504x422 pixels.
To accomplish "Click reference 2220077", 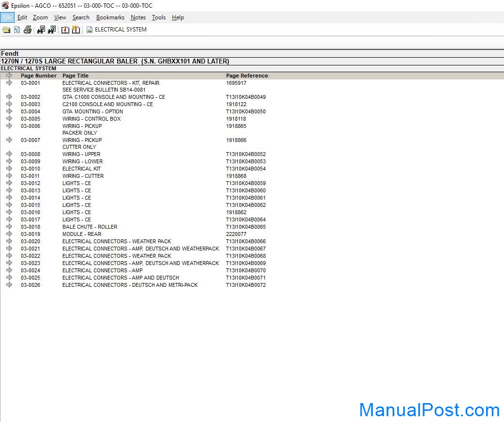I will click(x=236, y=234).
